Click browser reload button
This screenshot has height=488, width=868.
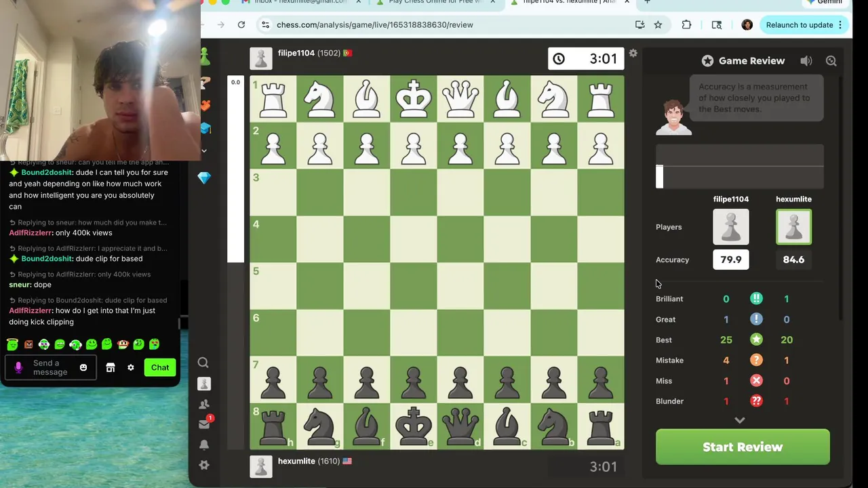point(241,25)
